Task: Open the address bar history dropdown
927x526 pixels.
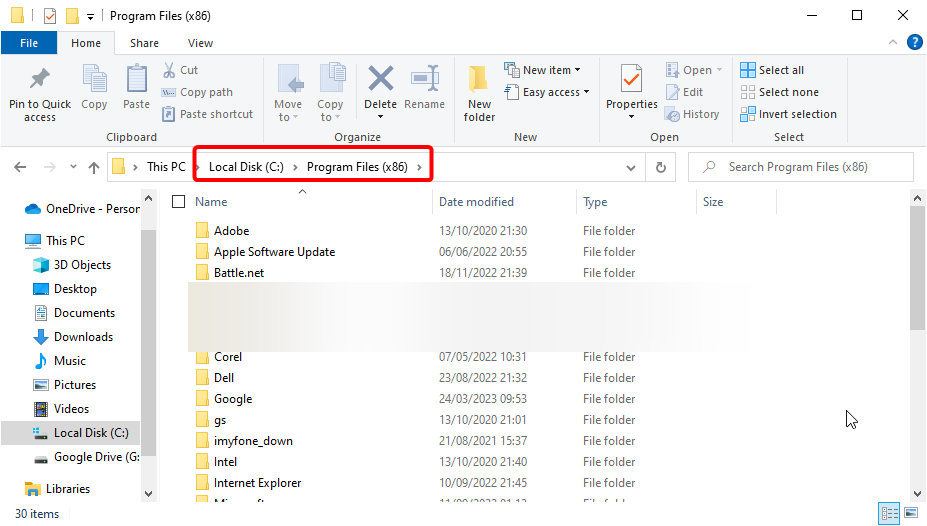Action: tap(631, 168)
